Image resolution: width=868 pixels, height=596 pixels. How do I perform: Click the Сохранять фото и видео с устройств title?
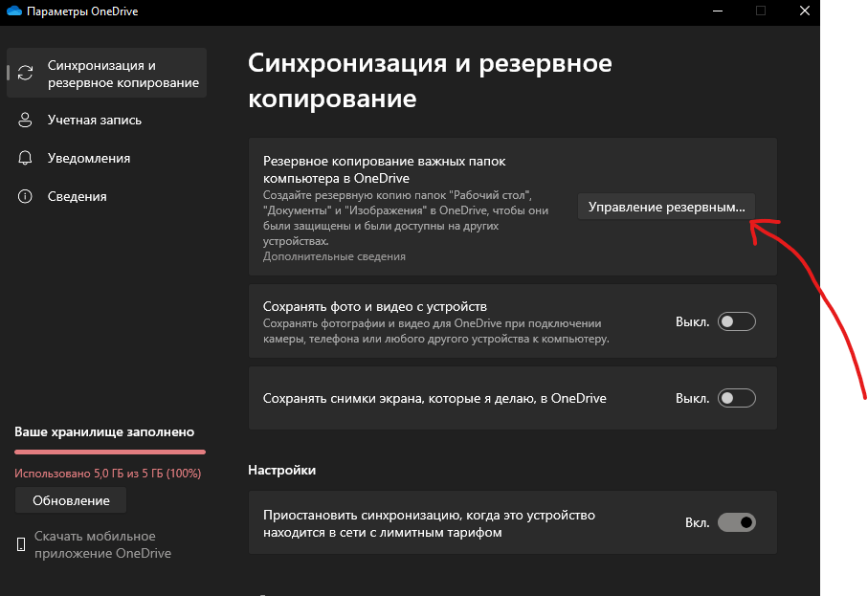[375, 306]
